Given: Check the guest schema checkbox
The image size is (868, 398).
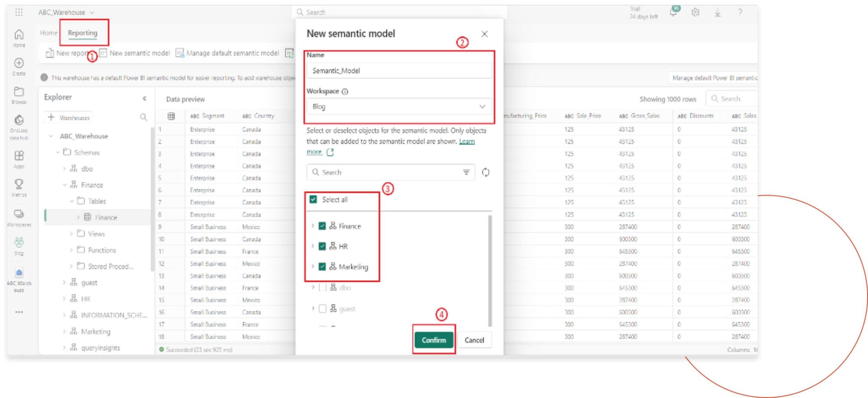Looking at the screenshot, I should tap(322, 308).
